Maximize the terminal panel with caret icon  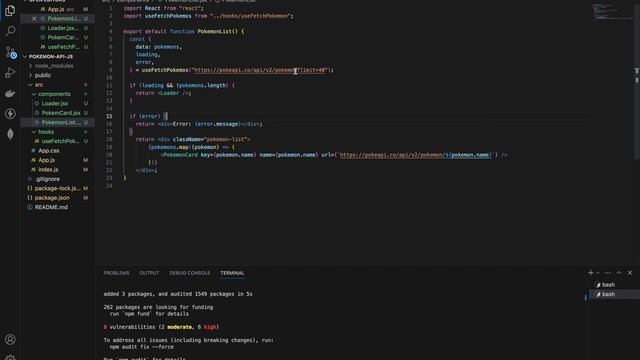click(619, 273)
